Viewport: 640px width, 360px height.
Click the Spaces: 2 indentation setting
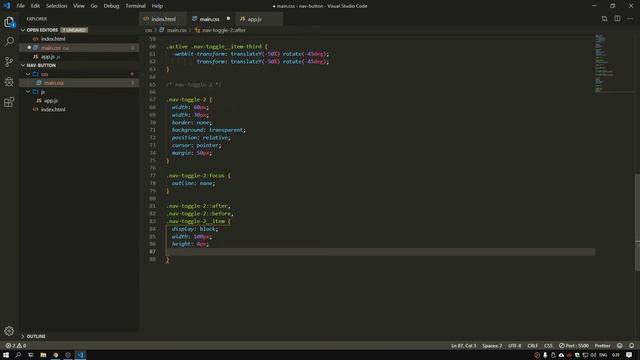pyautogui.click(x=492, y=346)
